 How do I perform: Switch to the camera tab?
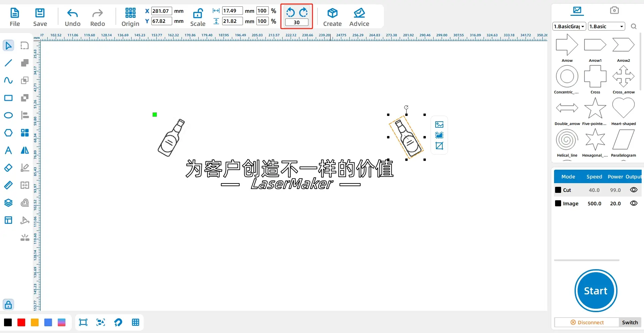(x=614, y=10)
